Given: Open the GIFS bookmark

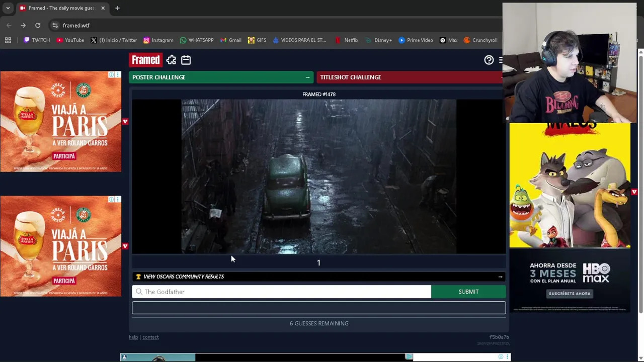Looking at the screenshot, I should 257,40.
